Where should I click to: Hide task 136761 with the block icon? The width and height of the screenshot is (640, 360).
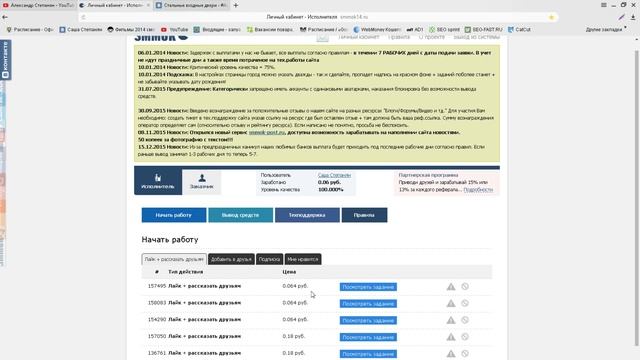point(465,353)
